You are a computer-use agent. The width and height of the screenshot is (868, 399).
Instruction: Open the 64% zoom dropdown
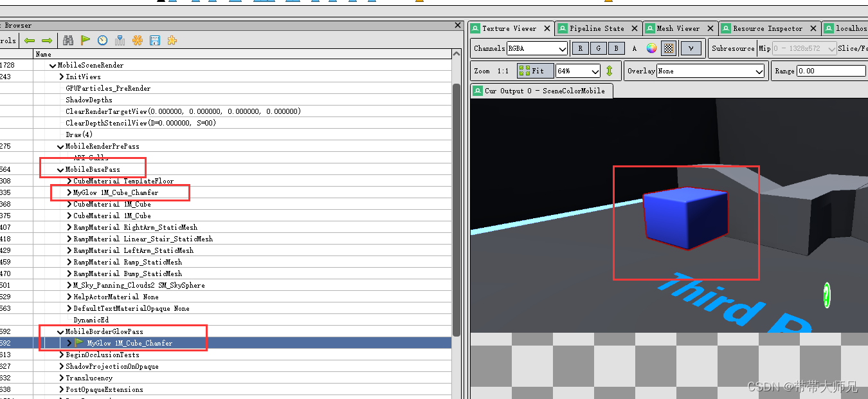click(578, 71)
